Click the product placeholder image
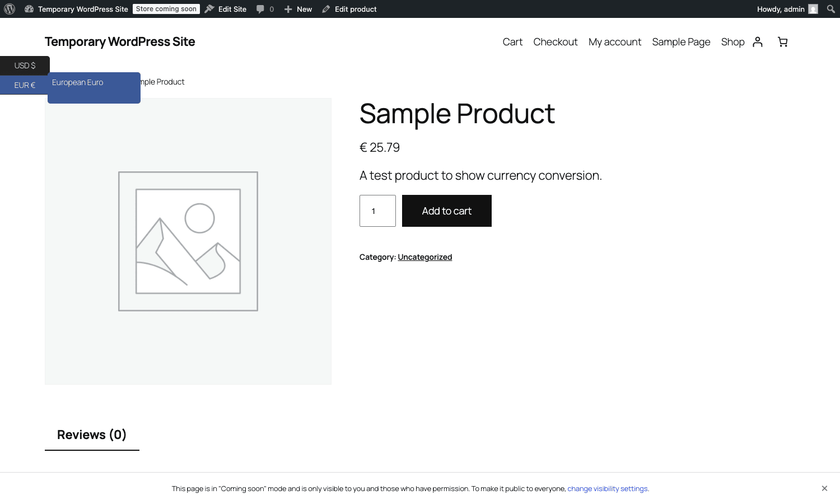This screenshot has width=840, height=504. pyautogui.click(x=188, y=241)
